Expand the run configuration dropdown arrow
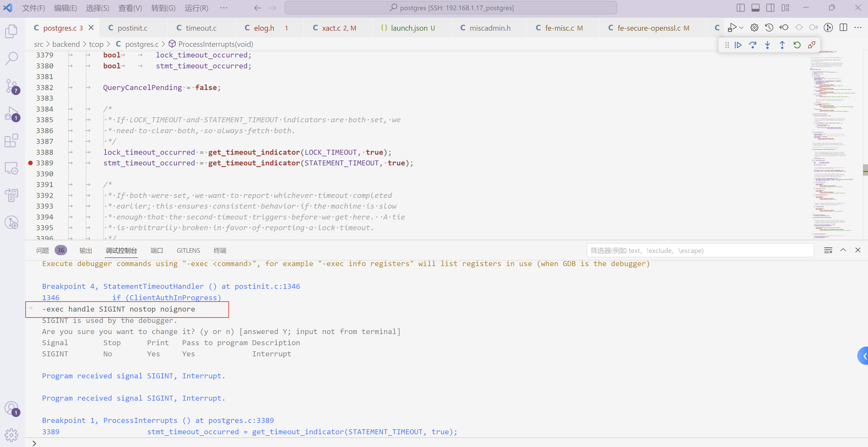This screenshot has height=447, width=868. click(x=741, y=28)
